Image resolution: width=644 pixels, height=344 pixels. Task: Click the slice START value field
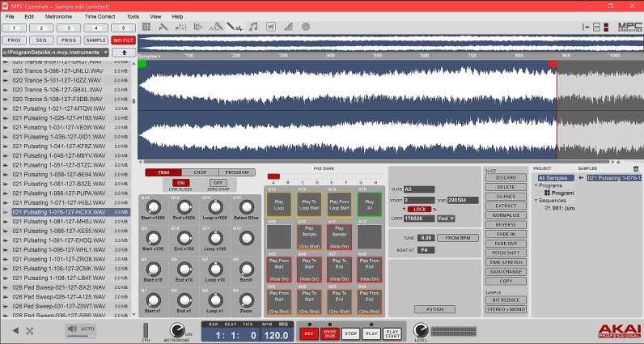click(x=417, y=199)
